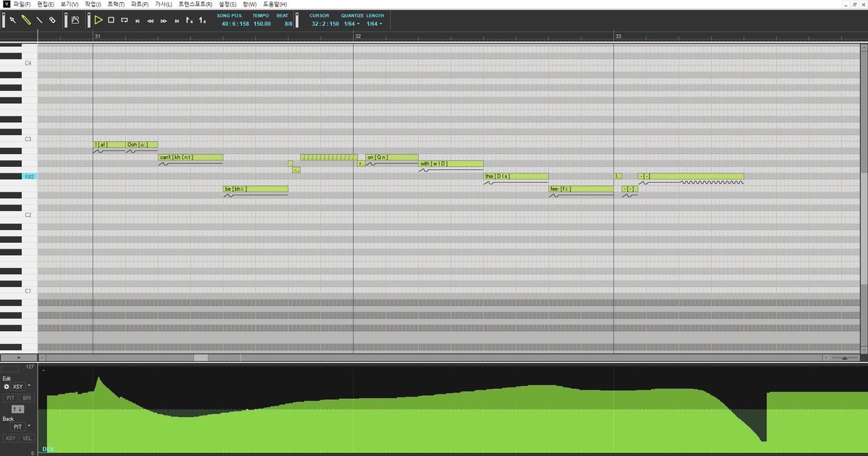Click the tempo value 150.00
Viewport: 868px width, 456px height.
pyautogui.click(x=262, y=24)
